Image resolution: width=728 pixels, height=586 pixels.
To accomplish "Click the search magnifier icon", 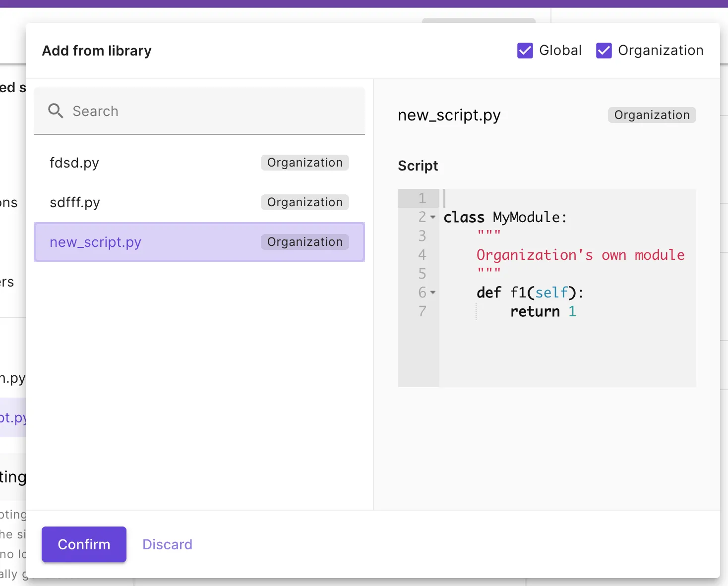I will pyautogui.click(x=56, y=111).
